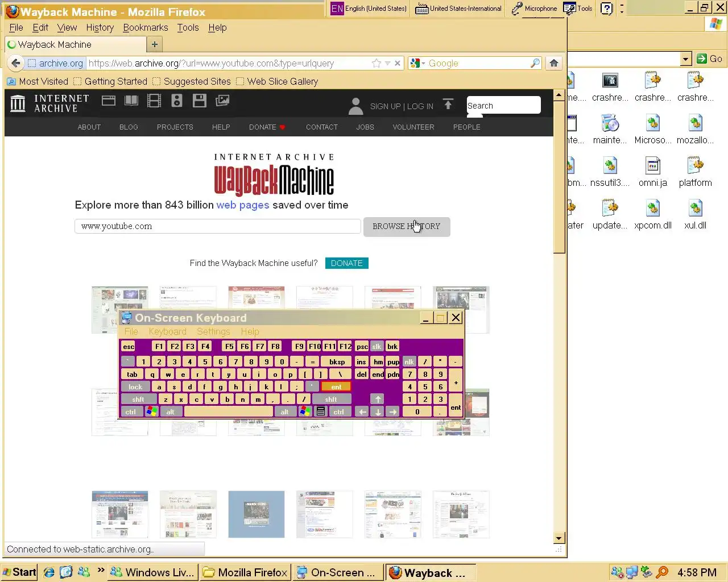Click the scrollbar up arrow
This screenshot has width=728, height=582.
point(559,95)
